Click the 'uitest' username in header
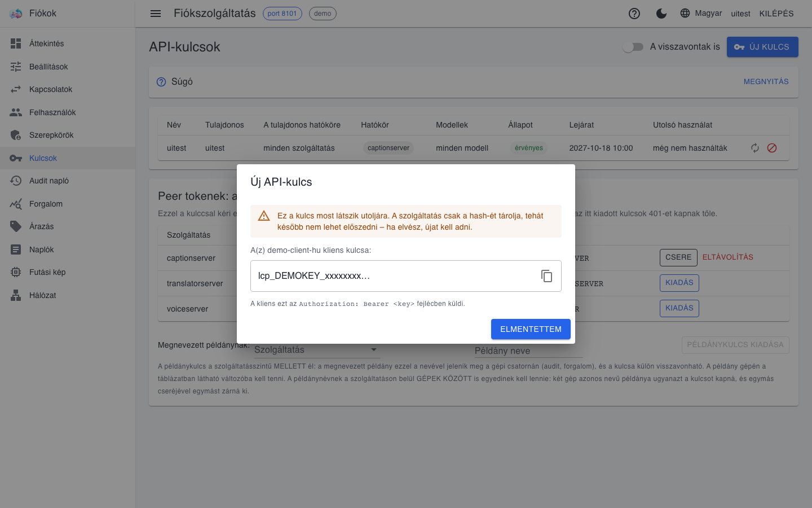812x508 pixels. [741, 14]
